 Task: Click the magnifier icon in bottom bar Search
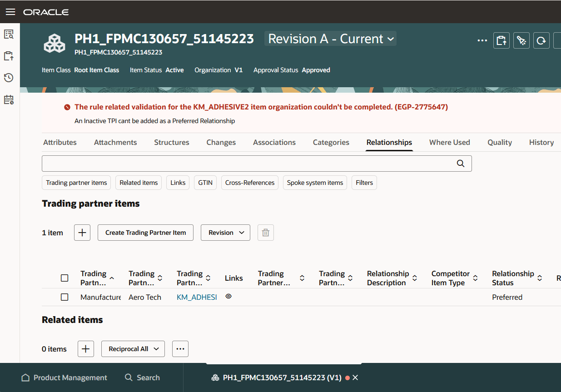tap(129, 377)
